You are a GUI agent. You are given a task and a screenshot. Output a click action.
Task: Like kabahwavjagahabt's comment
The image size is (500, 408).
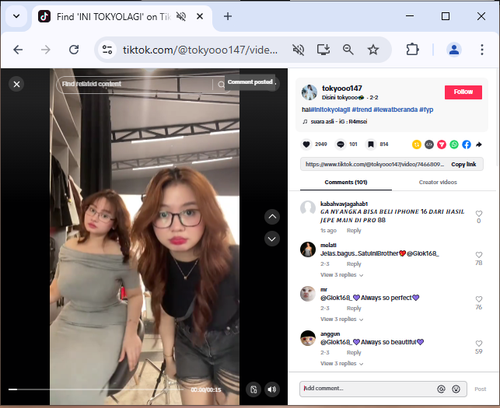coord(479,213)
